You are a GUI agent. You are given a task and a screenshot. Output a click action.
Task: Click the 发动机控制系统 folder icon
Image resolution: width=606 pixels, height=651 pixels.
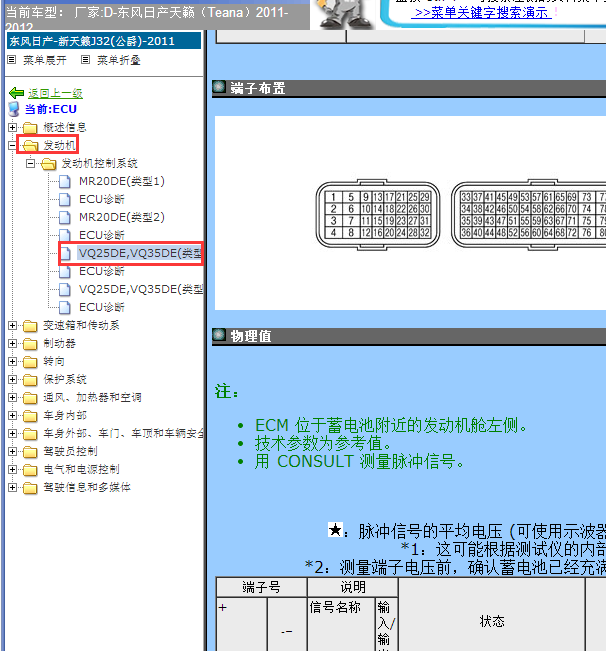click(x=49, y=164)
